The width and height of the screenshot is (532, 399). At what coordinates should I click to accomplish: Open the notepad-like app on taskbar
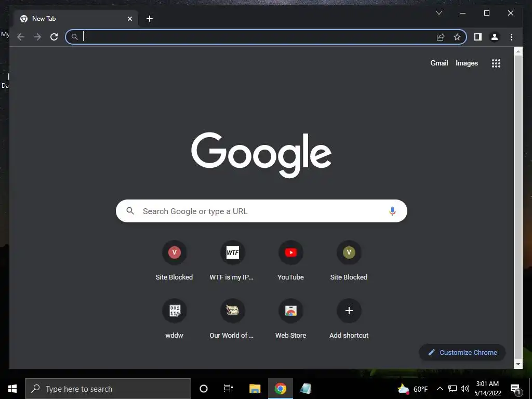305,389
